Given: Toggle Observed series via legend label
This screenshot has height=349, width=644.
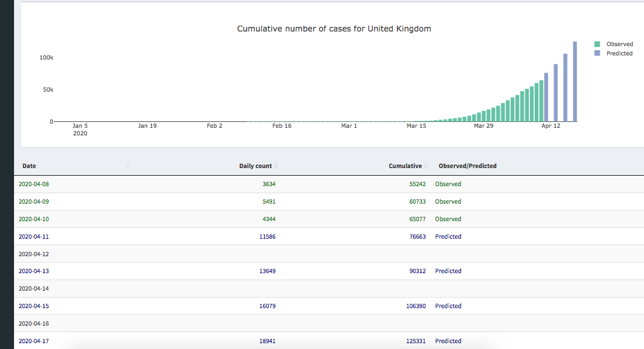Looking at the screenshot, I should pos(619,44).
